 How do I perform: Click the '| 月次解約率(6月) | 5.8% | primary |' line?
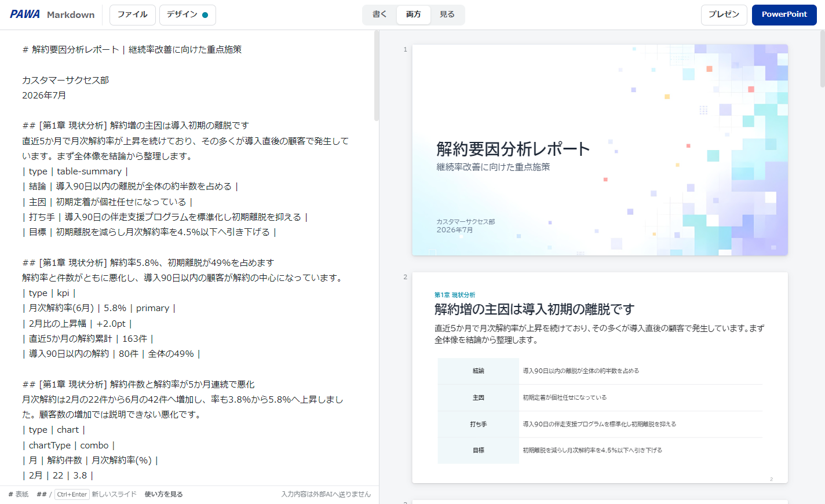99,308
